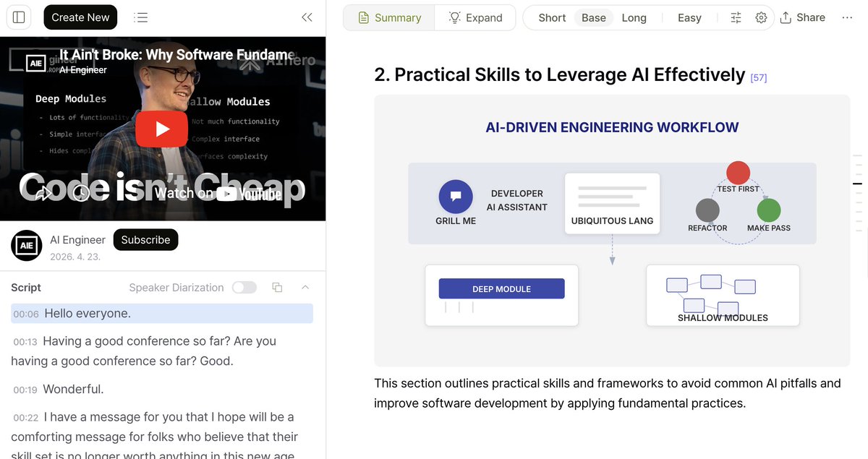Toggle the sidebar panel icon
The height and width of the screenshot is (459, 868).
(20, 17)
